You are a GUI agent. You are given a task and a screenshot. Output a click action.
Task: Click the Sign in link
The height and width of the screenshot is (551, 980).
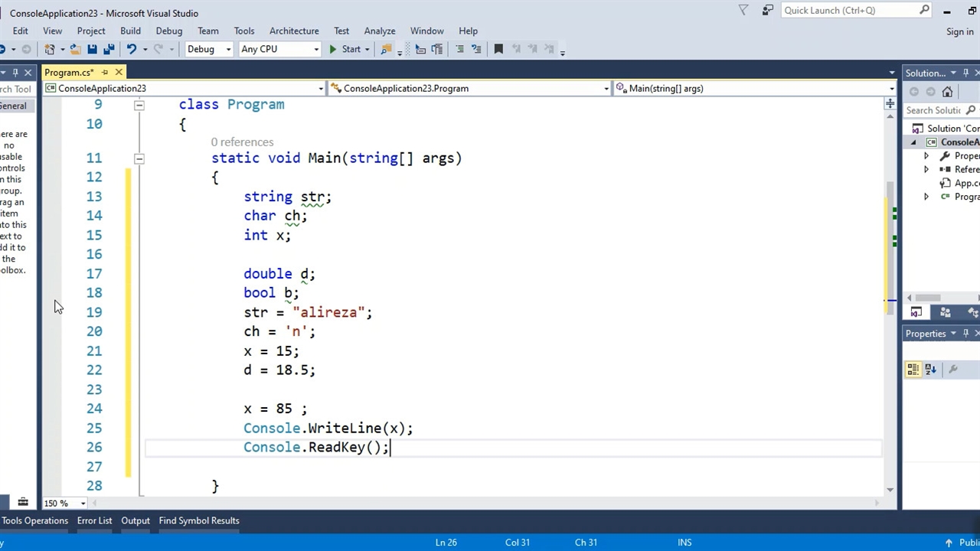tap(959, 31)
